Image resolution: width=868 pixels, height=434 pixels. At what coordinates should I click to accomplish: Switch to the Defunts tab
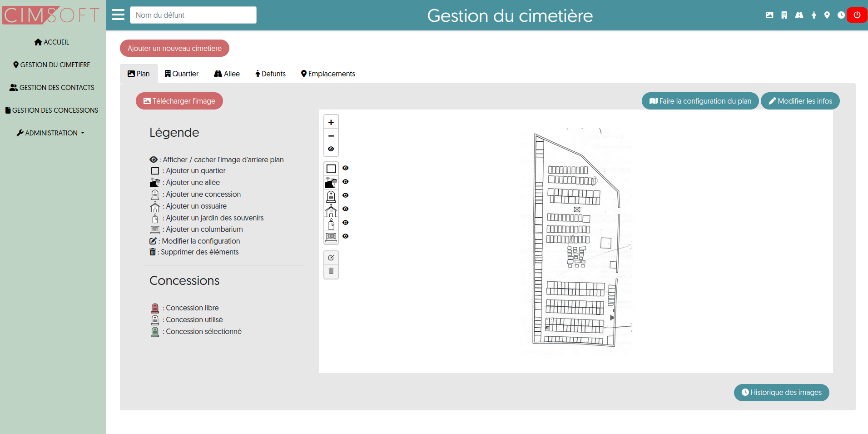click(270, 74)
